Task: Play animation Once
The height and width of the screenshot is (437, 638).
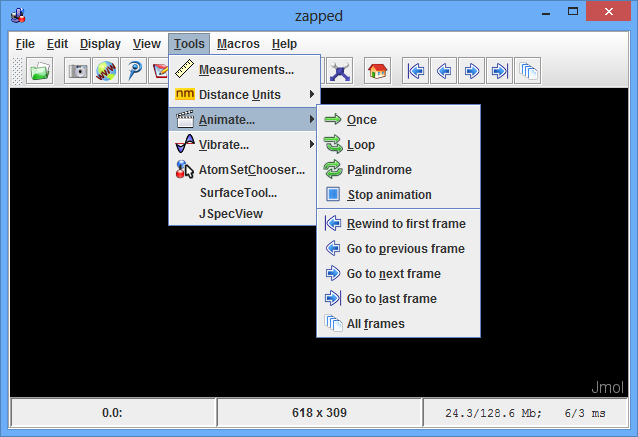Action: coord(398,120)
